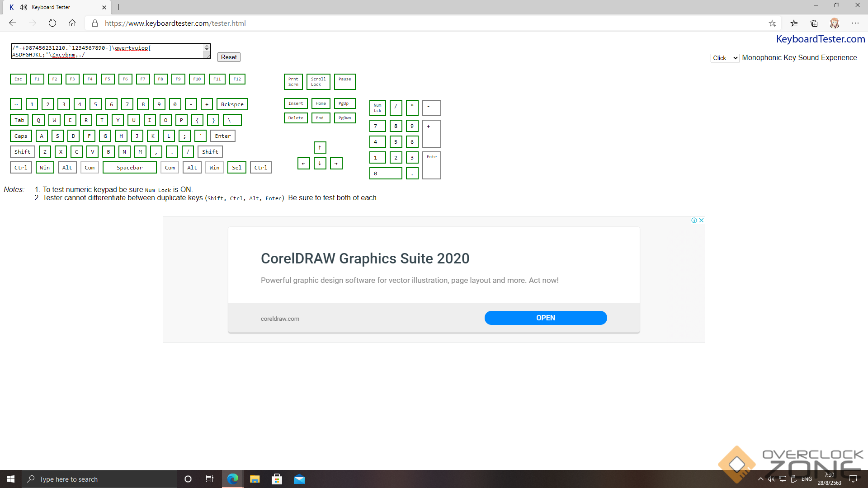868x488 pixels.
Task: Close the advertisement with X icon
Action: pos(701,221)
